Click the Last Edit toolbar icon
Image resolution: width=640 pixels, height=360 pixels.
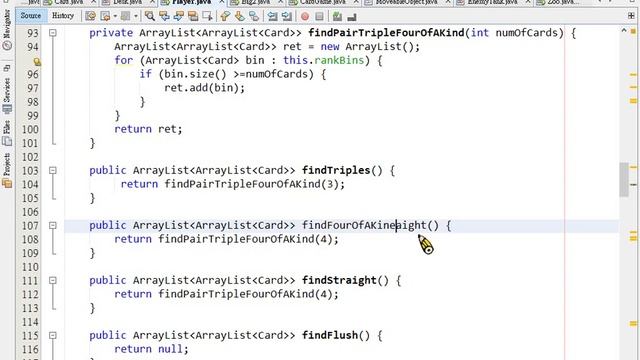tap(91, 16)
